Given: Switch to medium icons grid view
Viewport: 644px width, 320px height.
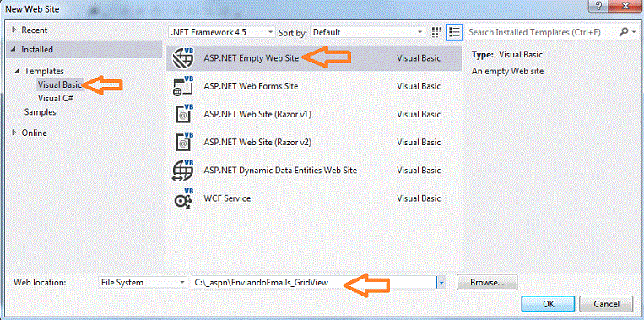Looking at the screenshot, I should click(437, 32).
